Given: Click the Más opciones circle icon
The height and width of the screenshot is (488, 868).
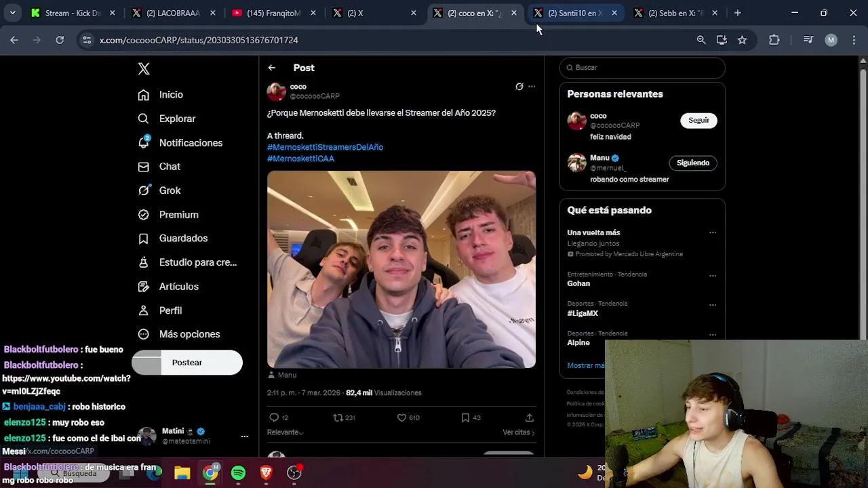Looking at the screenshot, I should click(x=143, y=334).
